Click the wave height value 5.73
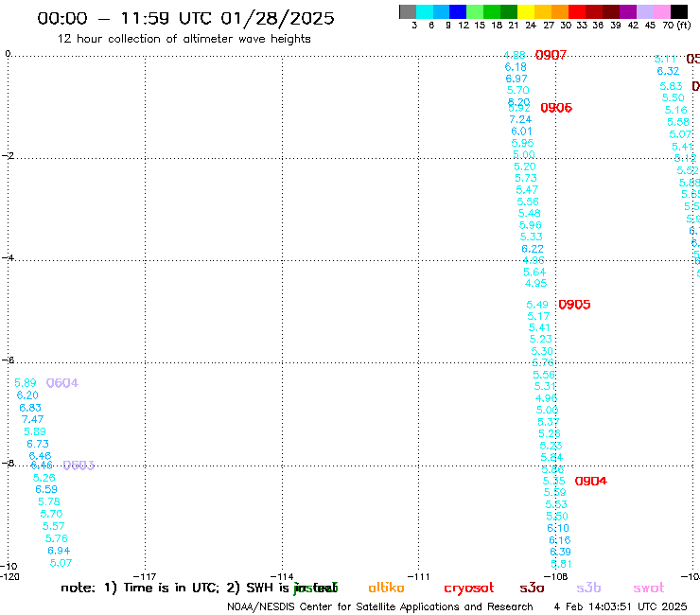This screenshot has width=700, height=615. coord(526,178)
